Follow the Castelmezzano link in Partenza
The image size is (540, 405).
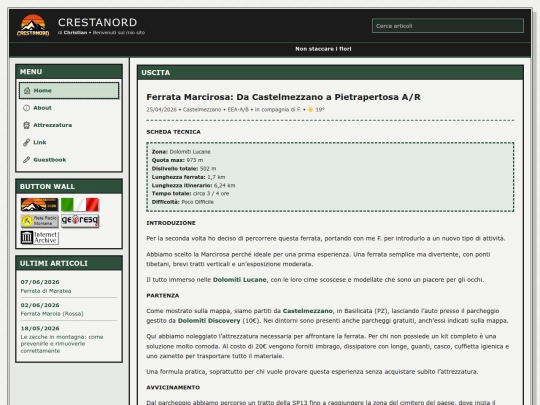[308, 311]
